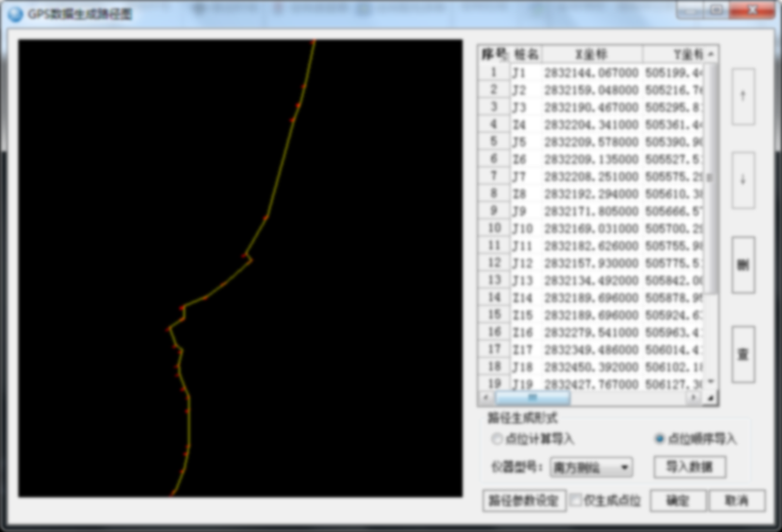The image size is (782, 532).
Task: Click the 桩名 column header
Action: 526,54
